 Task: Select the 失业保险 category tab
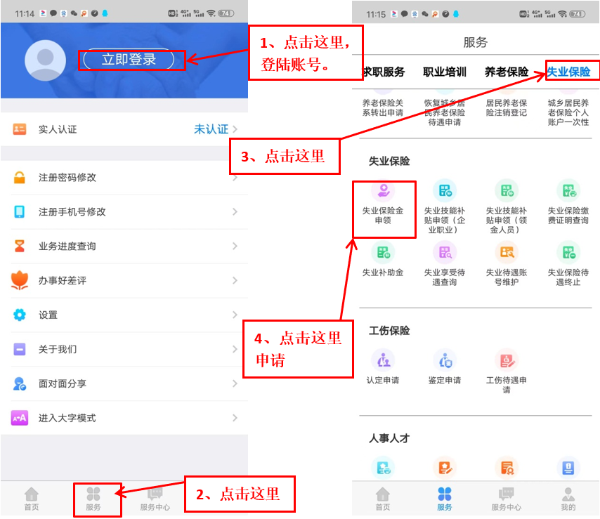568,72
